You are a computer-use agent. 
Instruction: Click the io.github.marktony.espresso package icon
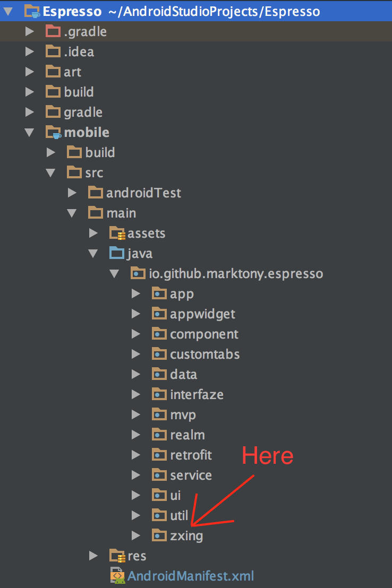138,273
